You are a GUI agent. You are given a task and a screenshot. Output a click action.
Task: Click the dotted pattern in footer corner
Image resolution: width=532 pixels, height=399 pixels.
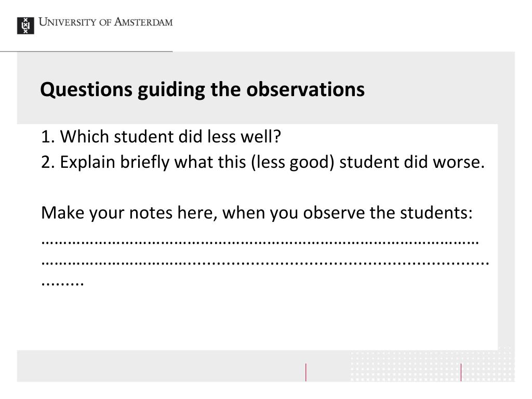pyautogui.click(x=431, y=365)
